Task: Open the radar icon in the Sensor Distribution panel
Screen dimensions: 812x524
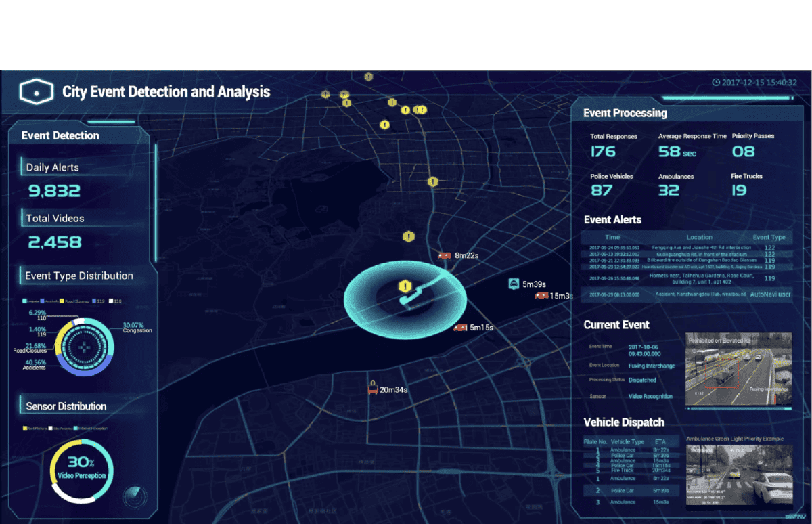Action: pos(133,497)
